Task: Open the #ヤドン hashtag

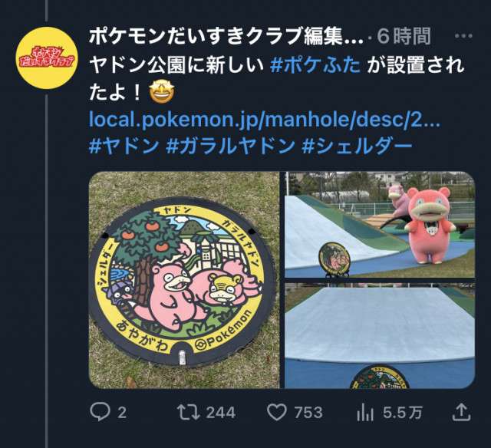Action: 124,147
